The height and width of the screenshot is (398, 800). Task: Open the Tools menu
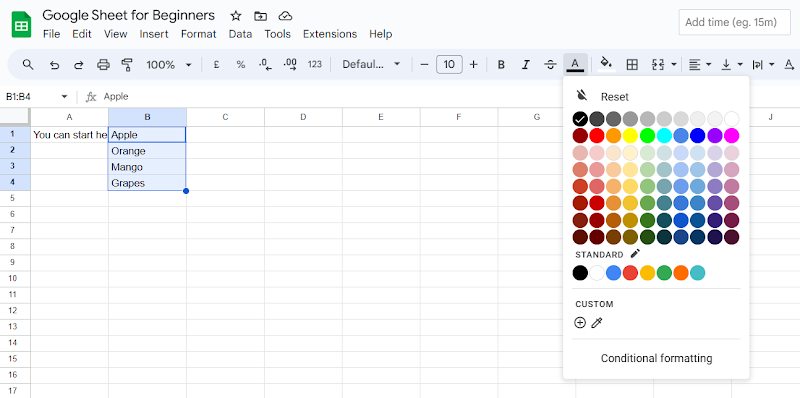(278, 34)
